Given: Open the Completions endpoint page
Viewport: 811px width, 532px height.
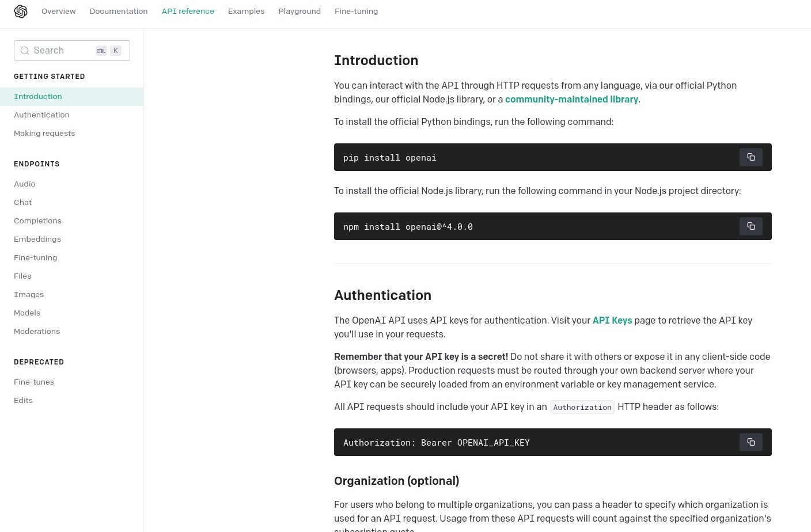Looking at the screenshot, I should (x=37, y=221).
